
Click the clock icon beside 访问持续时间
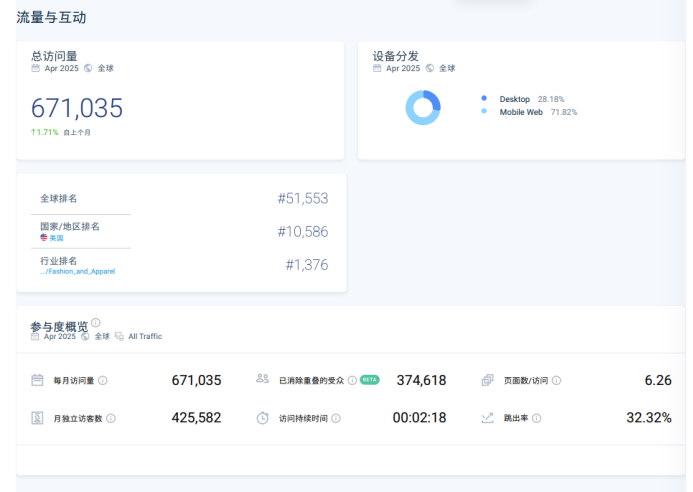pyautogui.click(x=262, y=418)
